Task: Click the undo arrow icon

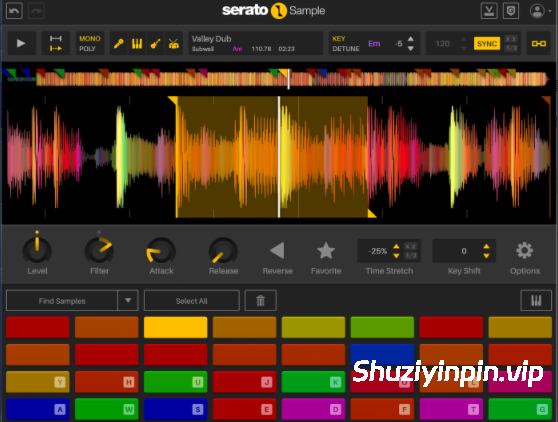Action: pos(14,11)
